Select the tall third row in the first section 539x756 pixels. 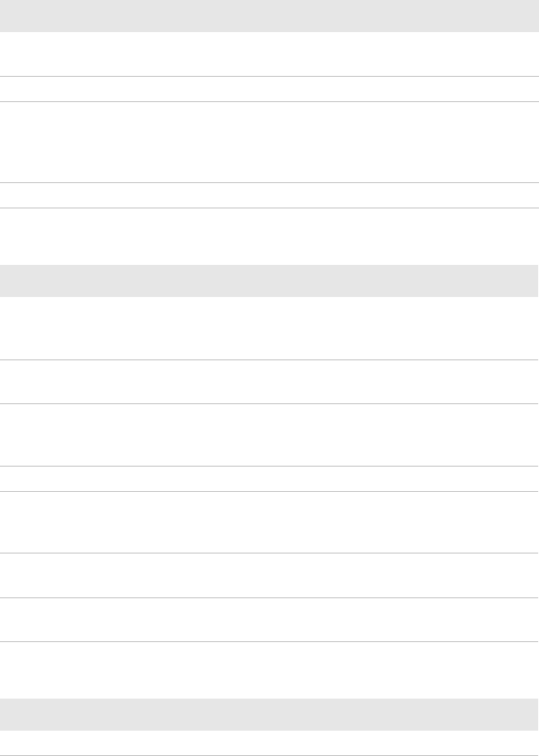tap(270, 143)
